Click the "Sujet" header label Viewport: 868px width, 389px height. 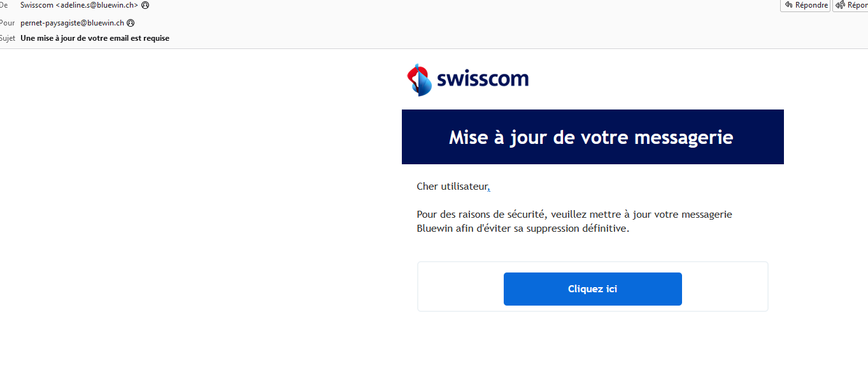(x=7, y=38)
